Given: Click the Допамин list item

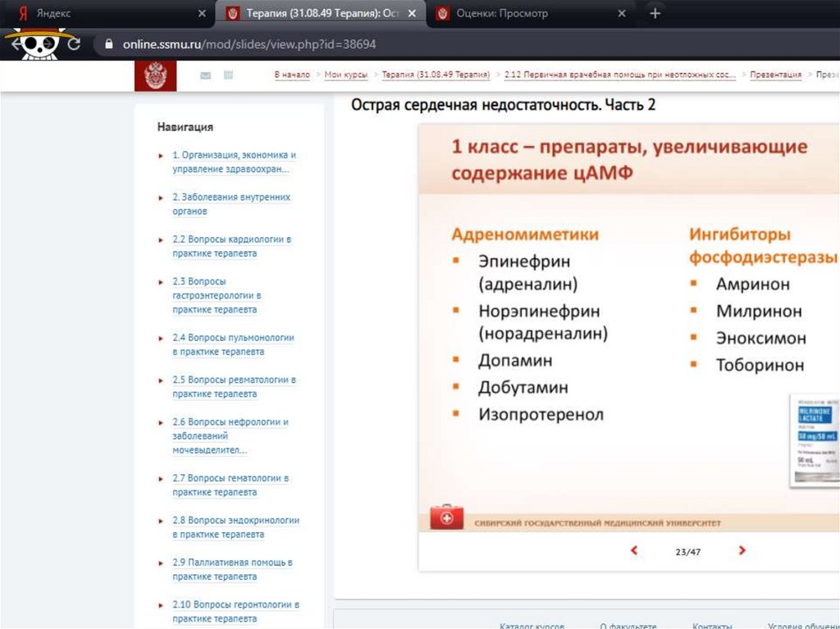Looking at the screenshot, I should click(x=515, y=361).
